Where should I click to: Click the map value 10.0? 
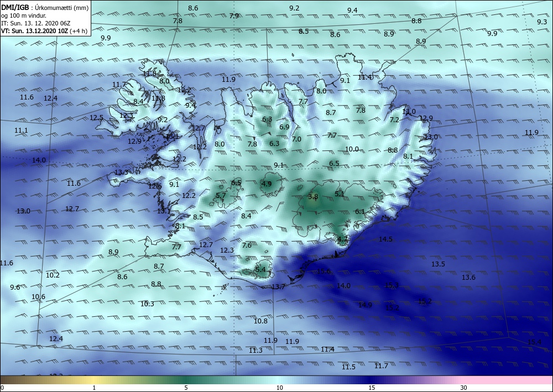(x=352, y=149)
